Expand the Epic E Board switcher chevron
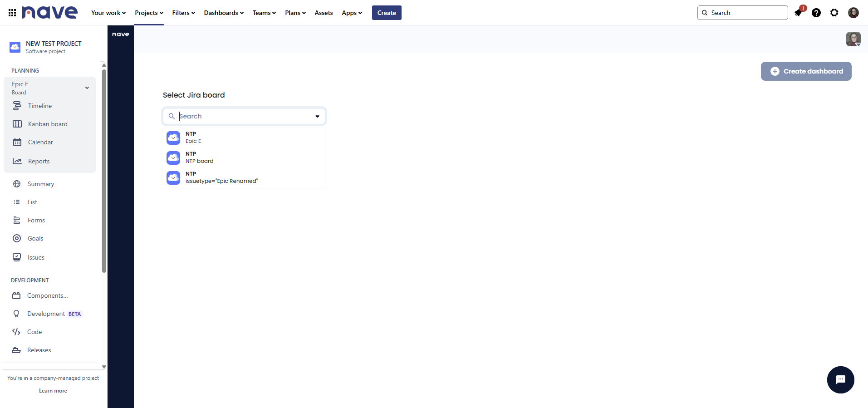The height and width of the screenshot is (408, 868). 87,88
